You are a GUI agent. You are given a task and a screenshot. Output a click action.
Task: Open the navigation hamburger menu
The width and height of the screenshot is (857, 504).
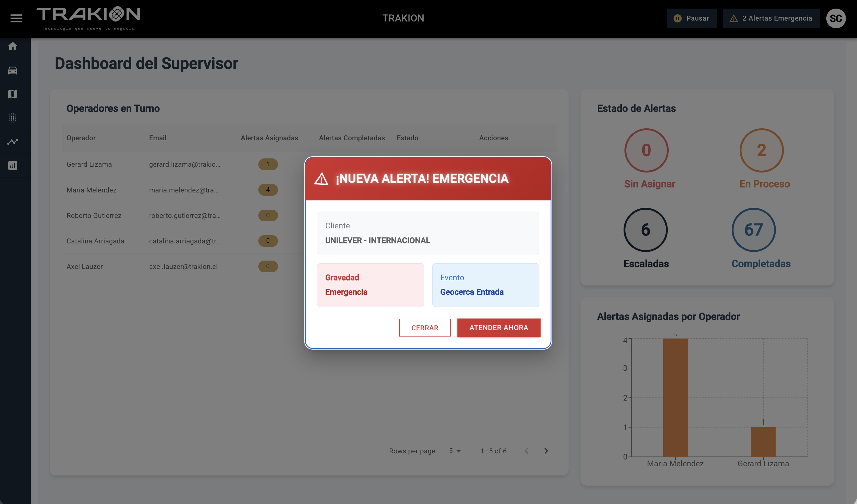16,18
